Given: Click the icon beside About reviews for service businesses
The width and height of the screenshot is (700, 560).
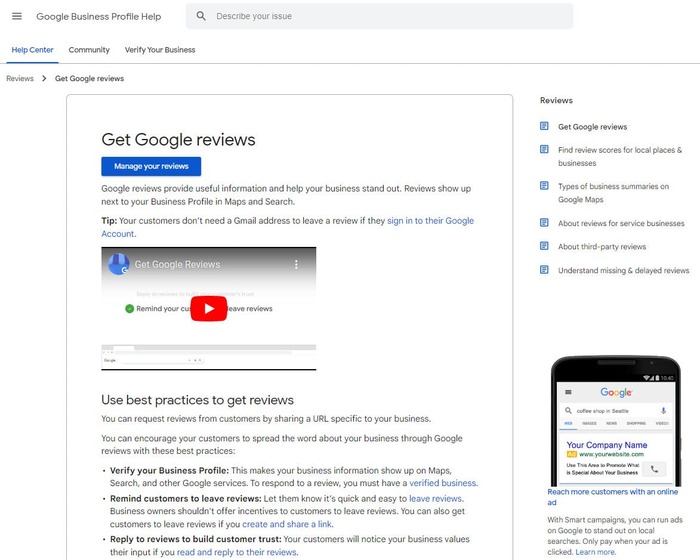Looking at the screenshot, I should coord(544,223).
